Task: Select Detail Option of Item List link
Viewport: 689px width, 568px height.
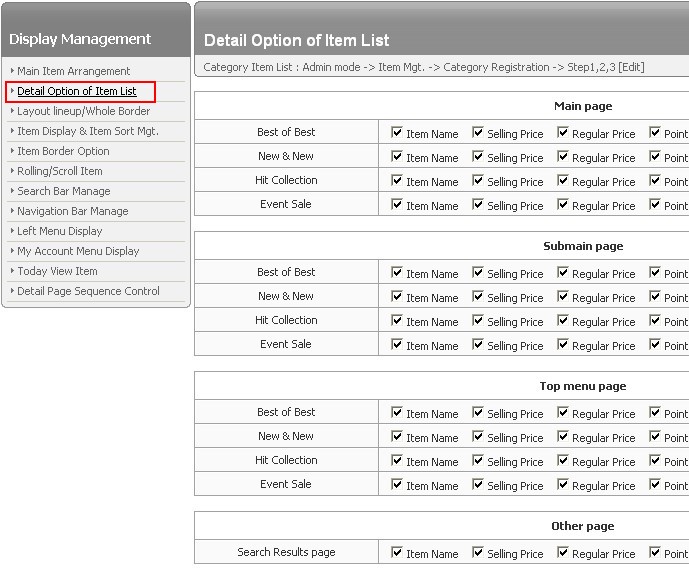Action: pyautogui.click(x=76, y=91)
